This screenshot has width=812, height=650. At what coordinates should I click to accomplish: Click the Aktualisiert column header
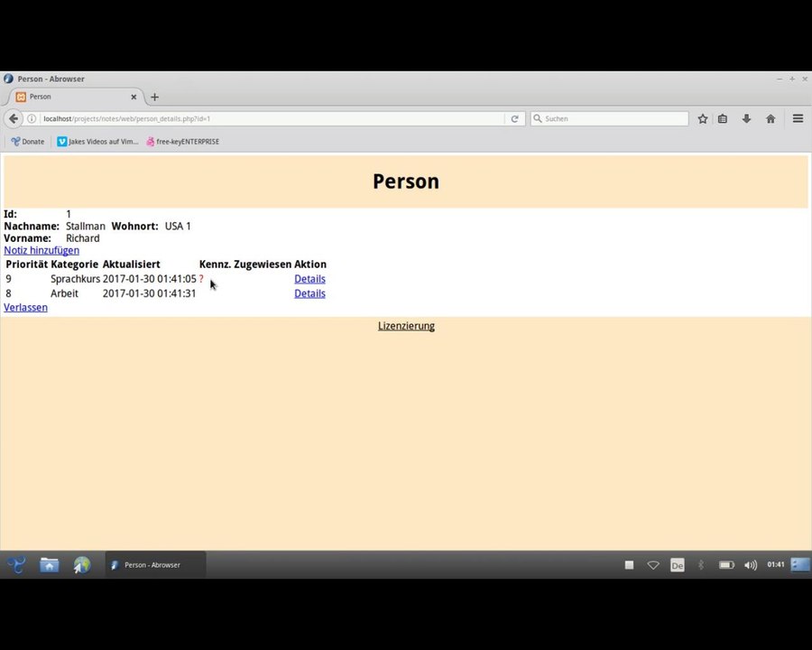tap(132, 265)
